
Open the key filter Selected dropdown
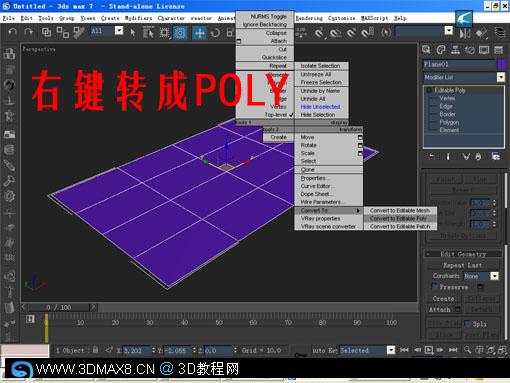[391, 350]
